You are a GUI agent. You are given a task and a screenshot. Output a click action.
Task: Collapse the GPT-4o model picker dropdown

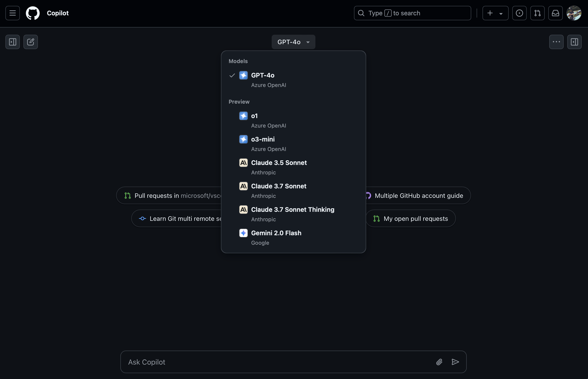(x=293, y=42)
